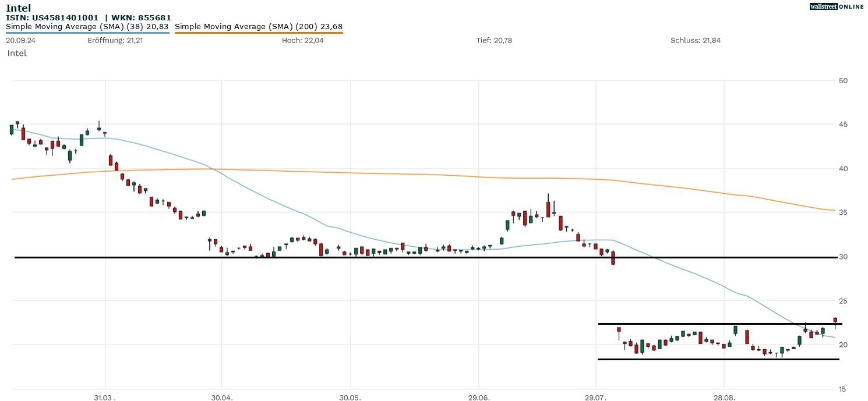Screen dimensions: 868x401
Task: Click the orange line under SMA (200) legend
Action: (x=259, y=33)
